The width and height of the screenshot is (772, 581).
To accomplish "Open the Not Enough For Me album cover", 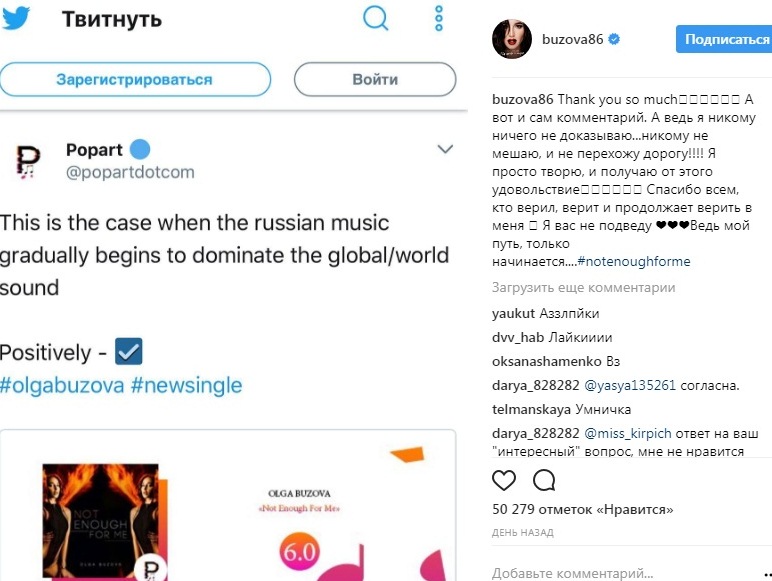I will click(100, 520).
